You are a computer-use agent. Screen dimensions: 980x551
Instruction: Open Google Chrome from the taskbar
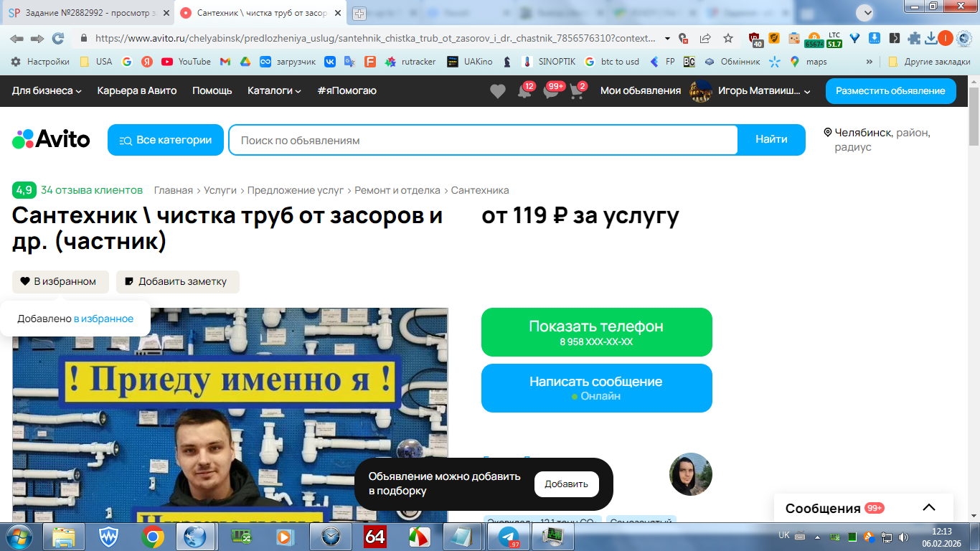click(152, 537)
